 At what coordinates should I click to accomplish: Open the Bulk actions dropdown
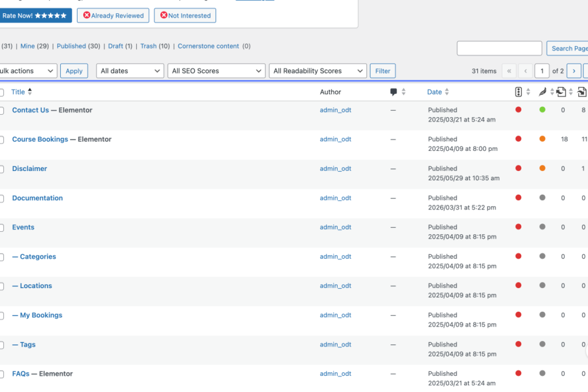(x=28, y=71)
